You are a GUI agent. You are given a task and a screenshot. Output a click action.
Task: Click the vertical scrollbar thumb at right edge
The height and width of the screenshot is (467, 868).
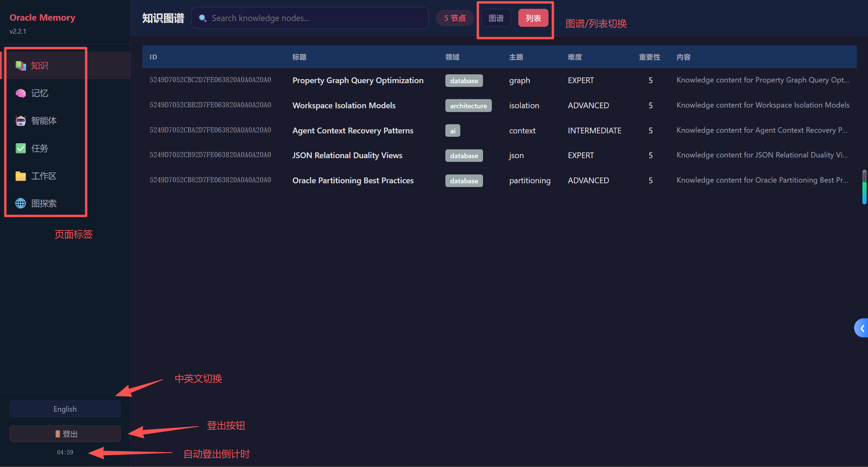click(865, 187)
